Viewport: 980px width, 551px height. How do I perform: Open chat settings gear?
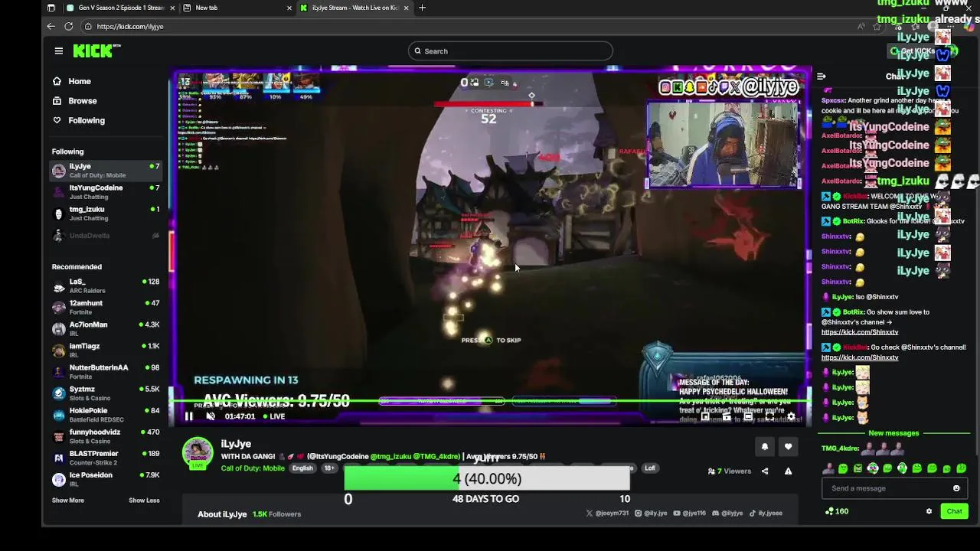point(929,511)
